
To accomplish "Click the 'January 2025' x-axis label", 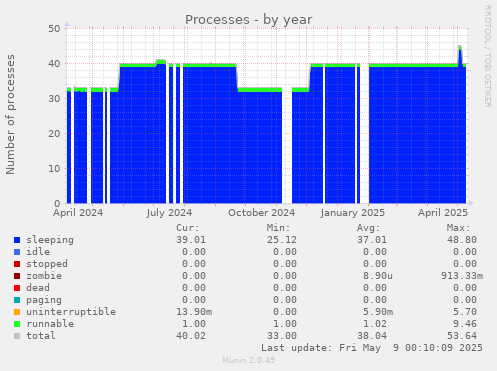I will (353, 213).
